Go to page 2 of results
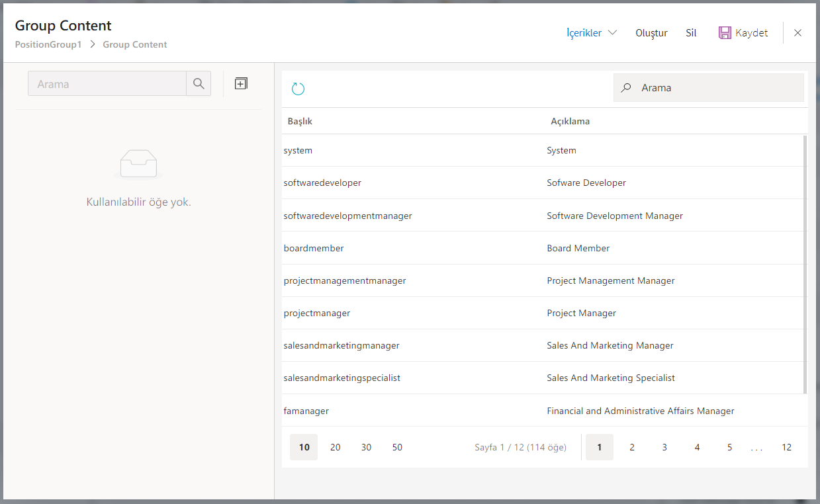The width and height of the screenshot is (820, 504). (632, 448)
